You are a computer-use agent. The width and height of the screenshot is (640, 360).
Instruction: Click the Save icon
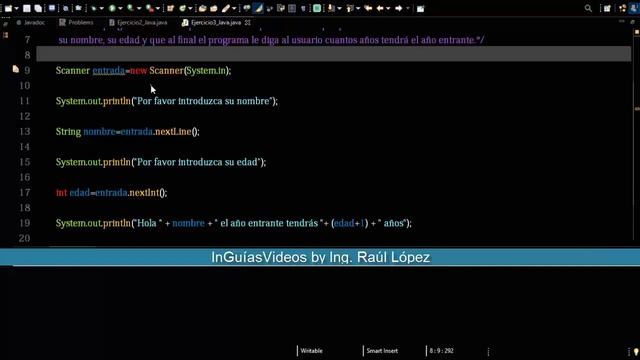point(27,8)
